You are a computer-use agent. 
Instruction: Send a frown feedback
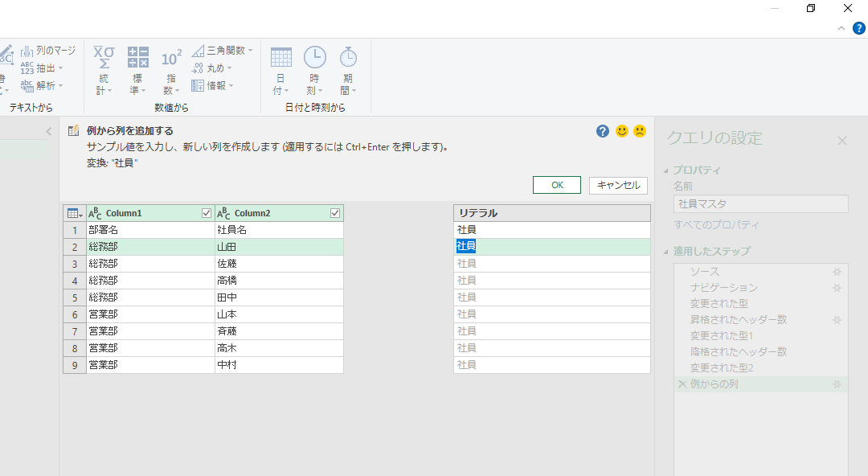click(640, 131)
